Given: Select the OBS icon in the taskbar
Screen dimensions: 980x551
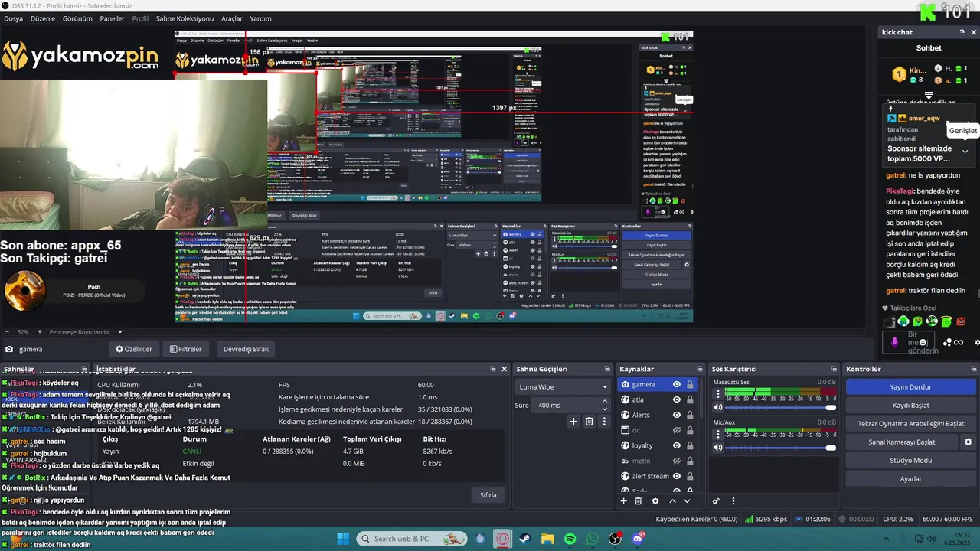Looking at the screenshot, I should tap(615, 539).
